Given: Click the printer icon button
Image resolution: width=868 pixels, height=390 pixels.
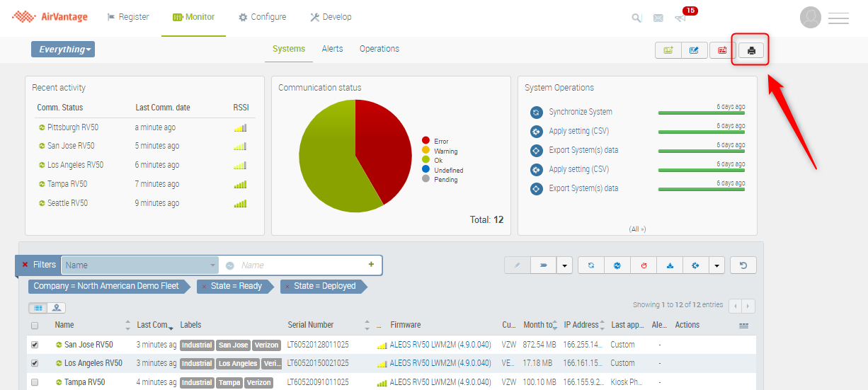Looking at the screenshot, I should (x=751, y=50).
